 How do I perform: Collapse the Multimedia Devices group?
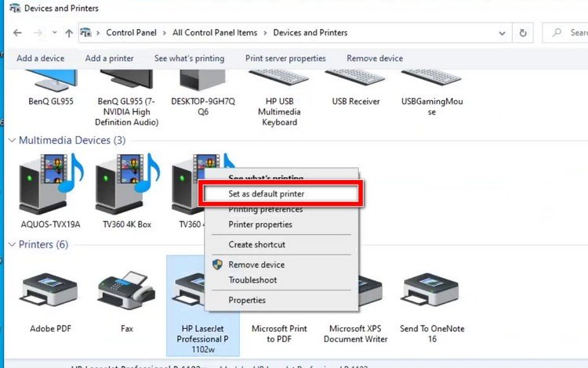[12, 140]
